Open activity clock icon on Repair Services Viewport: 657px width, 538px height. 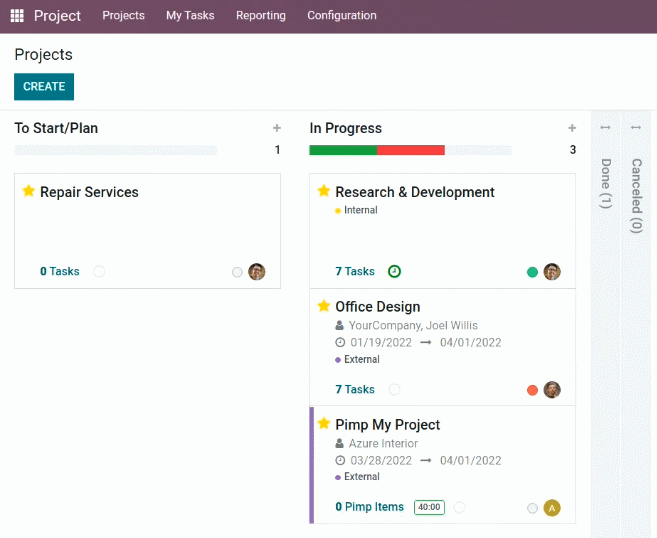(x=99, y=272)
